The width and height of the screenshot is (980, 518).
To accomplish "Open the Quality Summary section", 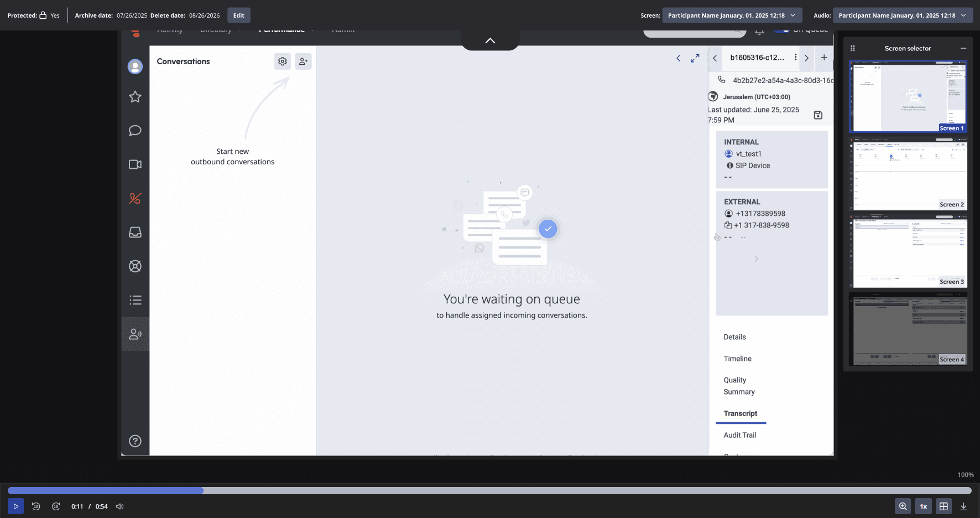I will (x=739, y=386).
